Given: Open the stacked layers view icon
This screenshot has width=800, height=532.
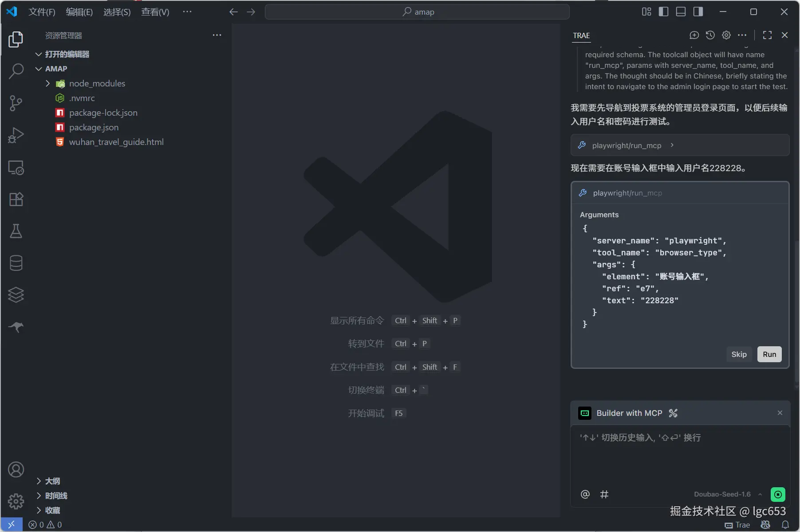Looking at the screenshot, I should coord(16,295).
